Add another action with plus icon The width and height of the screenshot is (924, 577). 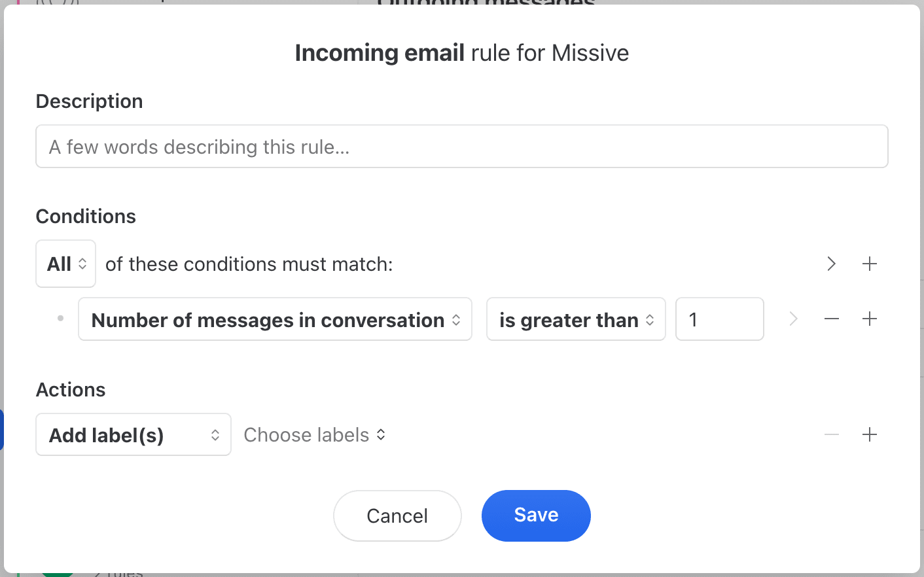click(869, 434)
